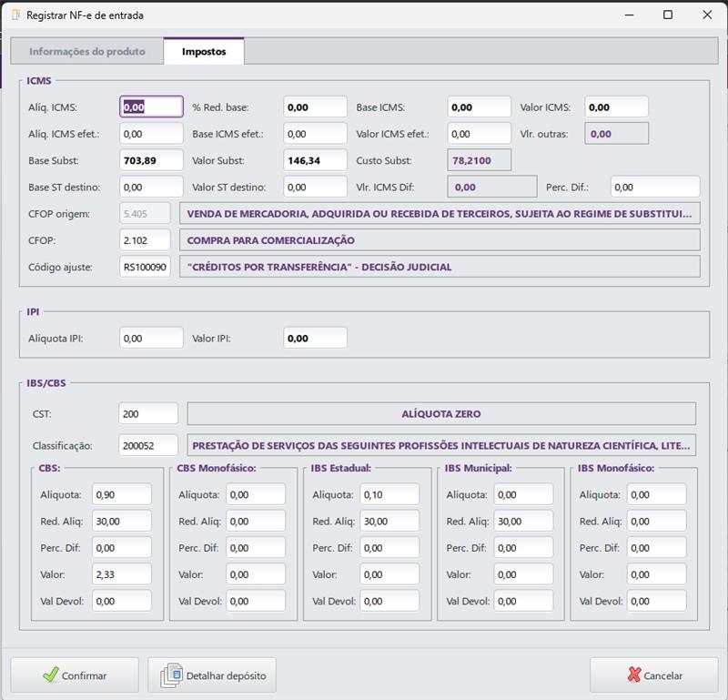Image resolution: width=728 pixels, height=700 pixels.
Task: Click the Perc. Dif. ICMS field
Action: pos(655,187)
